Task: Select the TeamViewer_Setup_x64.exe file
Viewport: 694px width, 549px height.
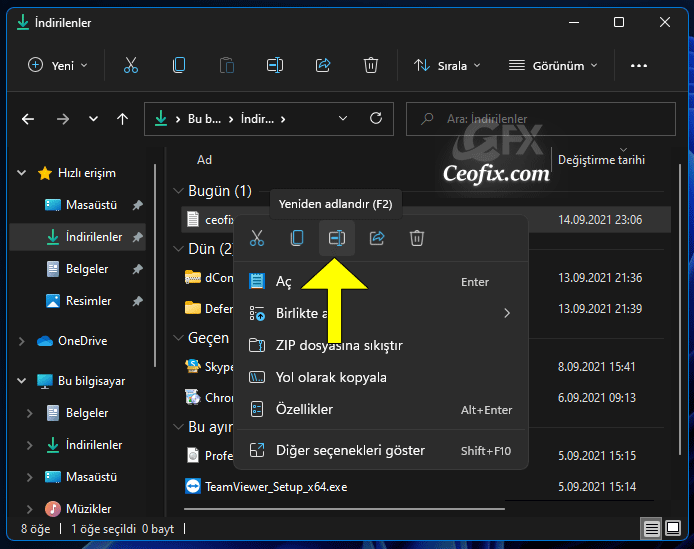Action: pyautogui.click(x=276, y=487)
